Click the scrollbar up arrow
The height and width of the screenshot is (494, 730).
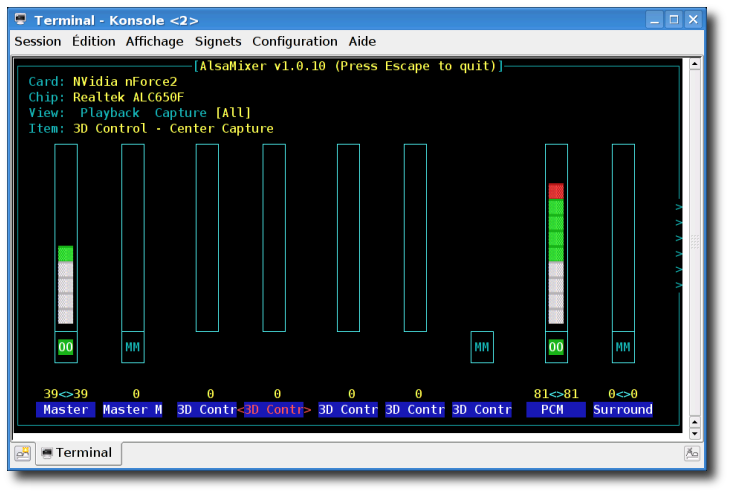point(695,66)
